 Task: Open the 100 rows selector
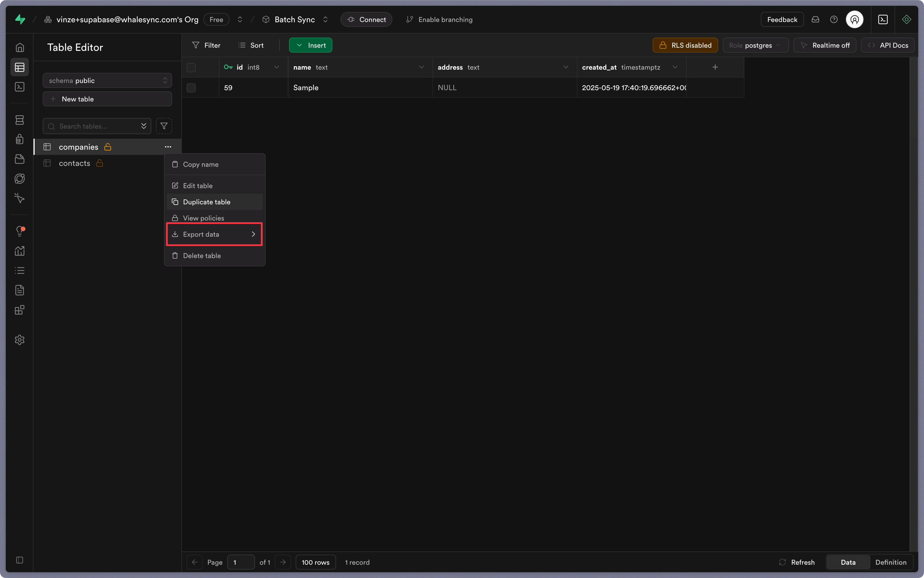point(316,562)
